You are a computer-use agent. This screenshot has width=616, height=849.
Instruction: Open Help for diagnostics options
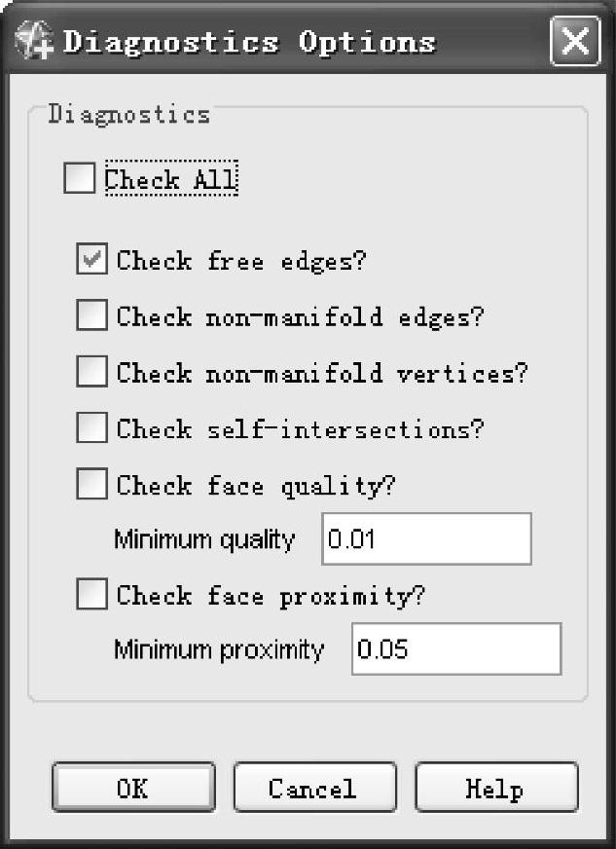[x=496, y=788]
